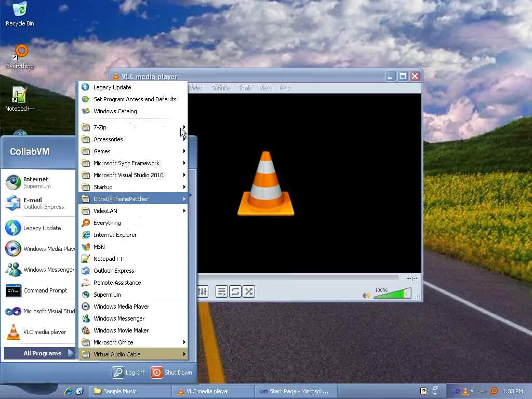Expand Microsoft Office folder
The height and width of the screenshot is (399, 532).
[133, 342]
